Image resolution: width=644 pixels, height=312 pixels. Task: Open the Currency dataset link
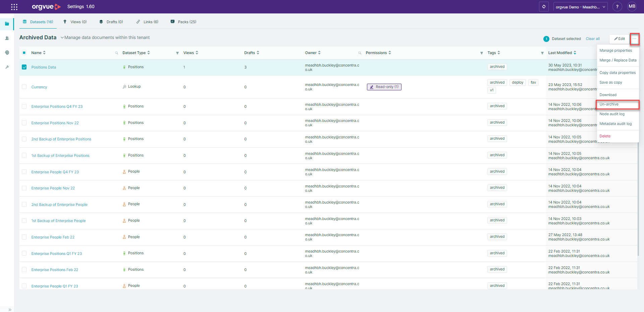click(x=39, y=87)
